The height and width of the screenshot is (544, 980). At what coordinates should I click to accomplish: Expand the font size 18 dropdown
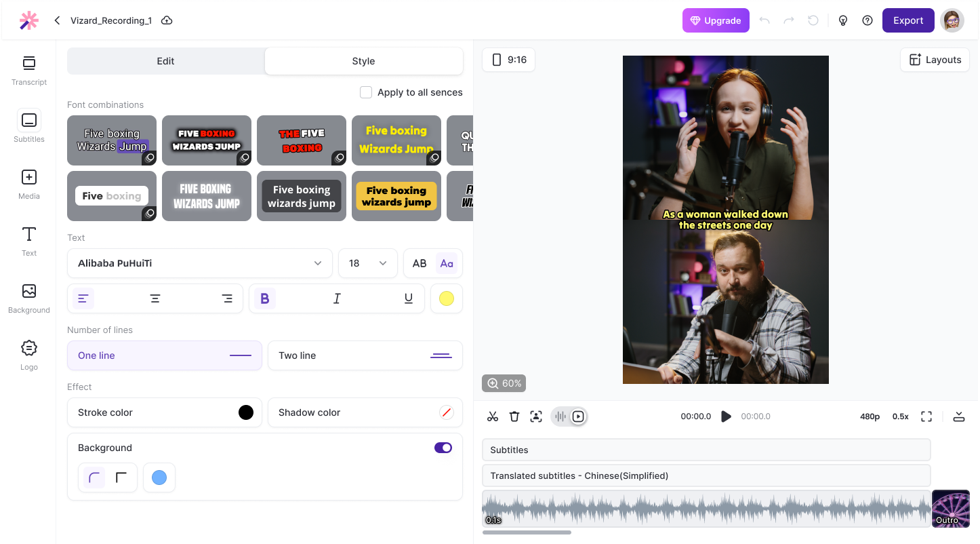click(x=368, y=263)
